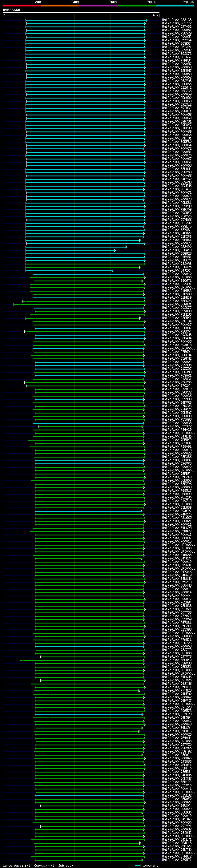Click the UniRef100_P21665 subject name
The image size is (197, 868).
click(177, 518)
